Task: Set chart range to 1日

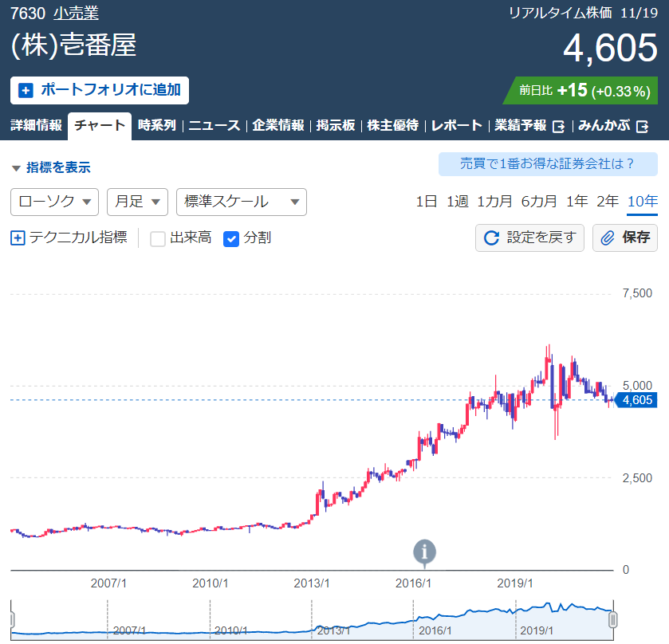Action: [427, 202]
